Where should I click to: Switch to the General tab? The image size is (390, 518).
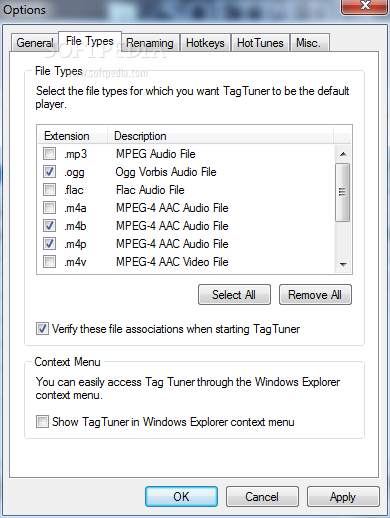(35, 43)
